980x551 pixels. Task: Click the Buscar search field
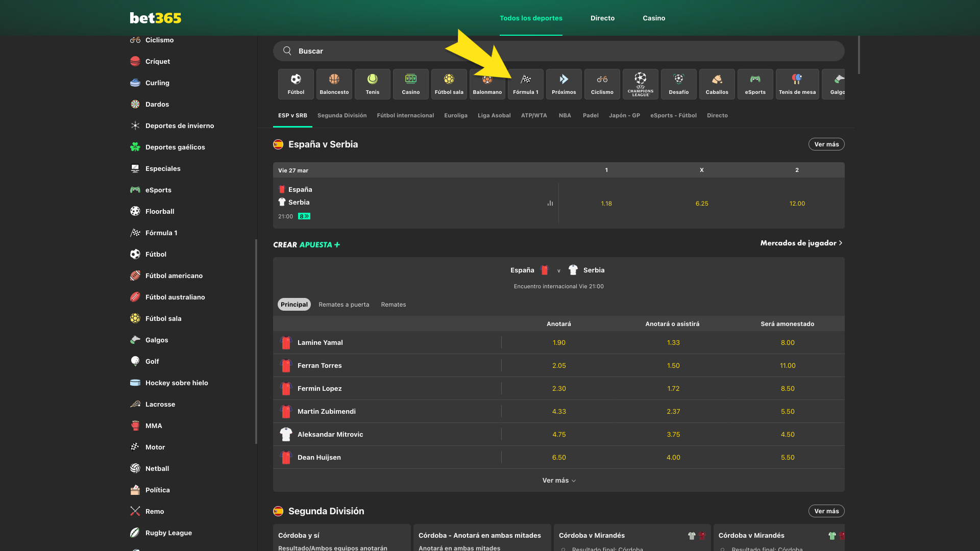click(559, 51)
